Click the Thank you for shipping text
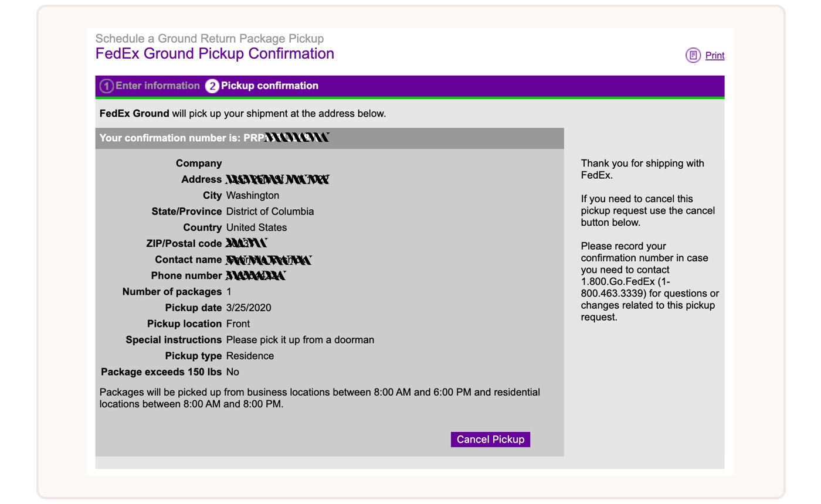The width and height of the screenshot is (821, 504). pyautogui.click(x=643, y=169)
